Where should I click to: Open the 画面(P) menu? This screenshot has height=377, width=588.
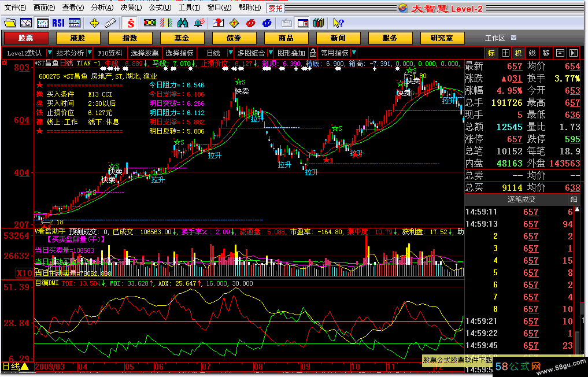pyautogui.click(x=44, y=8)
